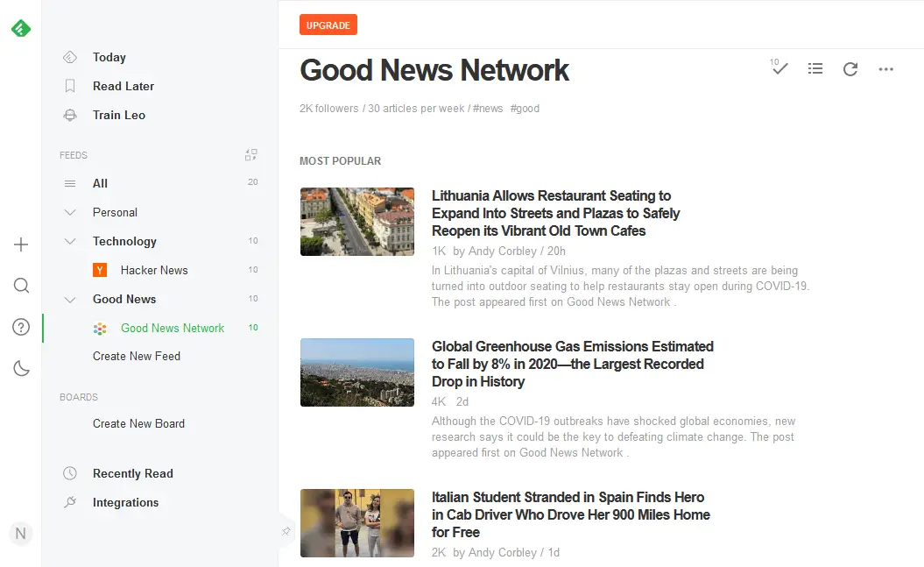Click 'by Andy Corbley / 20h' byline
This screenshot has height=567, width=924.
click(x=509, y=252)
